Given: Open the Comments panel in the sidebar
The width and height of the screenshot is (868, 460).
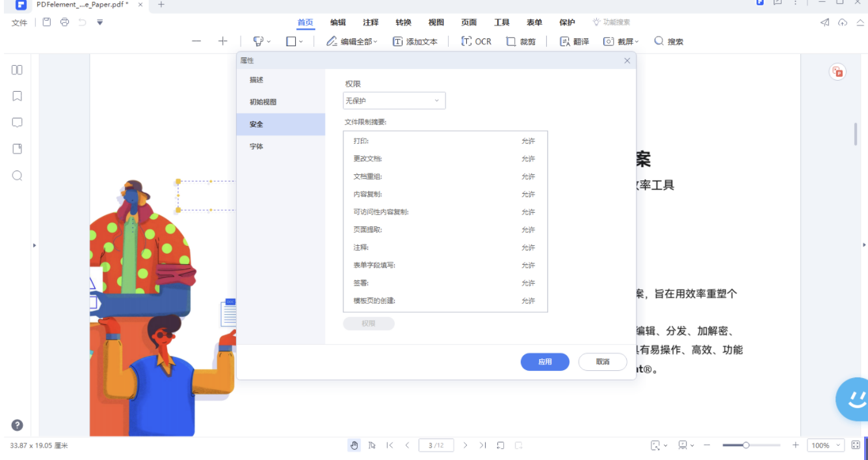Looking at the screenshot, I should (x=17, y=122).
